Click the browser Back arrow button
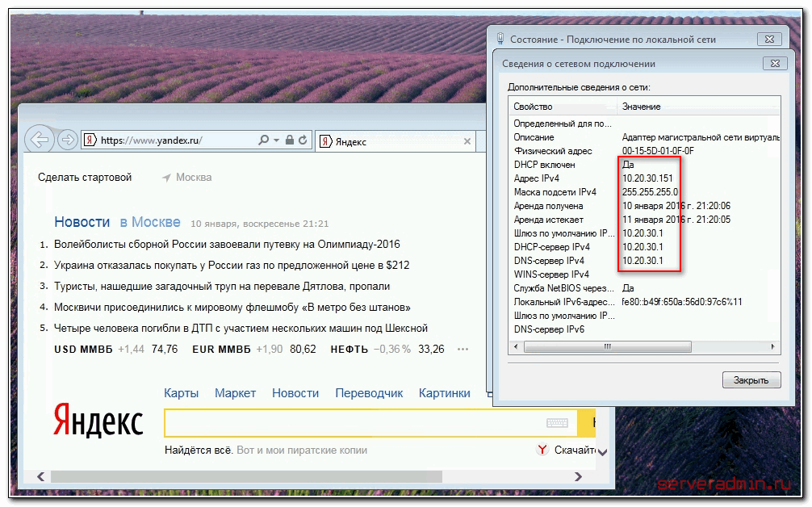Image resolution: width=812 pixels, height=507 pixels. (40, 140)
